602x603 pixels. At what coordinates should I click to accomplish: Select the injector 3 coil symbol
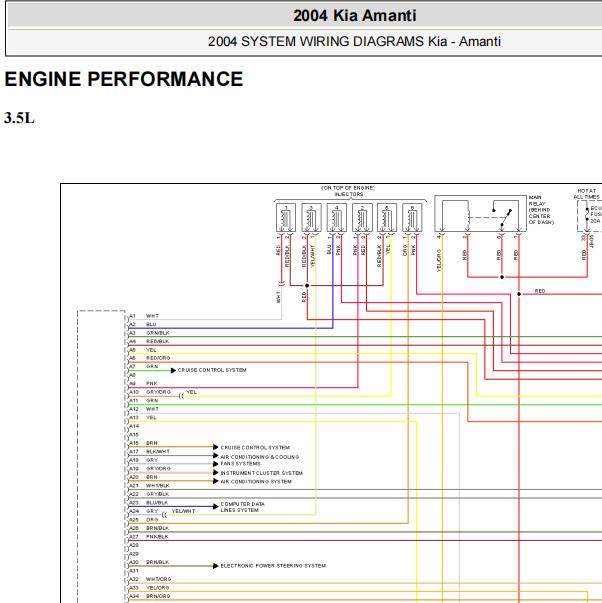[x=311, y=218]
